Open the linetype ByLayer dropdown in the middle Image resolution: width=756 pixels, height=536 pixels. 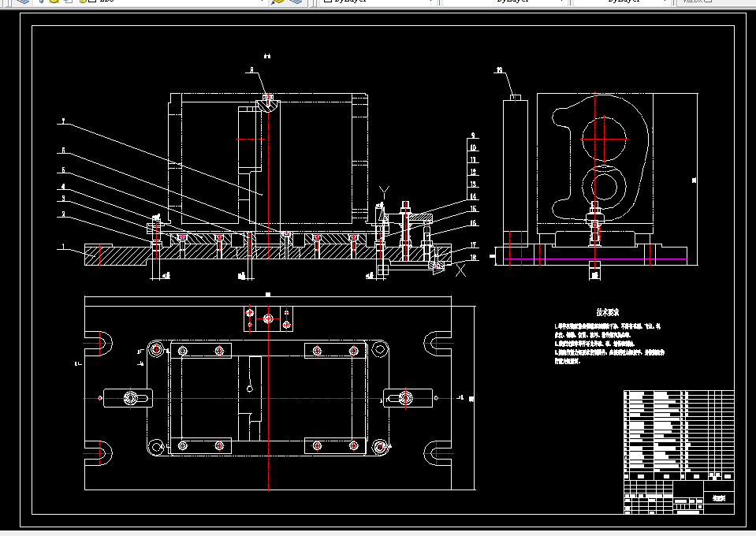click(x=505, y=2)
